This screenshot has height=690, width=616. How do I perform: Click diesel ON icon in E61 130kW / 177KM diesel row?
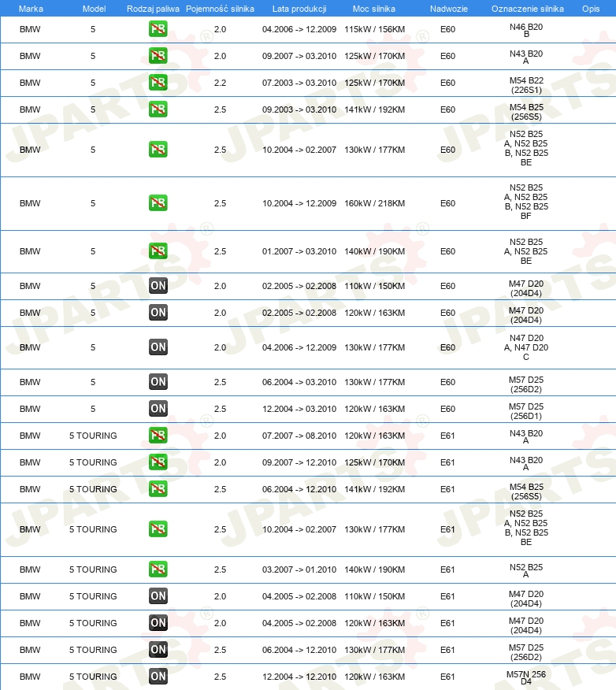click(x=158, y=650)
